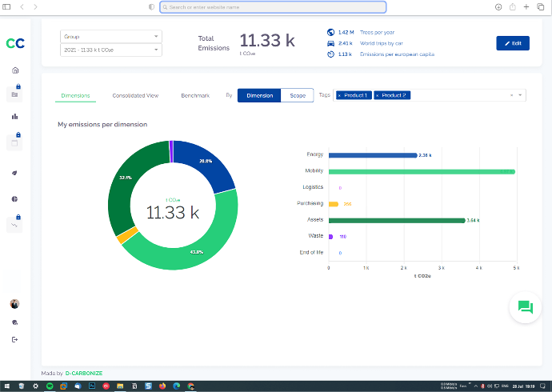Click the user avatar in sidebar
Viewport: 552px width, 392px height.
click(14, 304)
